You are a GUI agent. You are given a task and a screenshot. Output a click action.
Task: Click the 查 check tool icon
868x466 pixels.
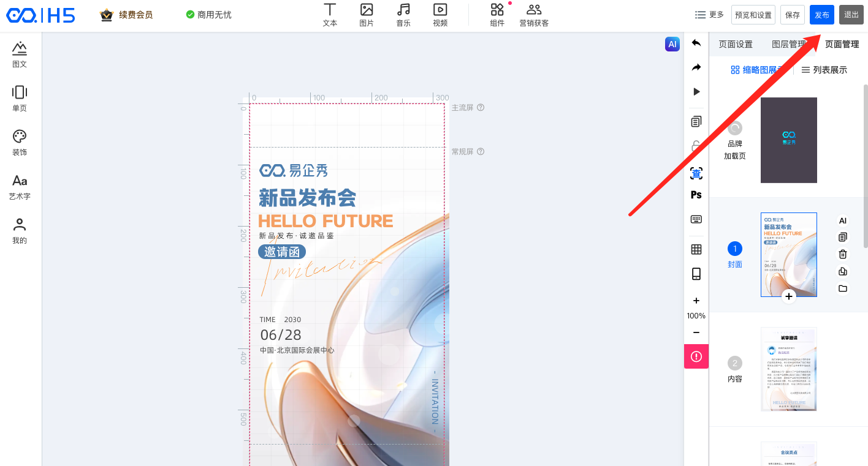coord(696,173)
